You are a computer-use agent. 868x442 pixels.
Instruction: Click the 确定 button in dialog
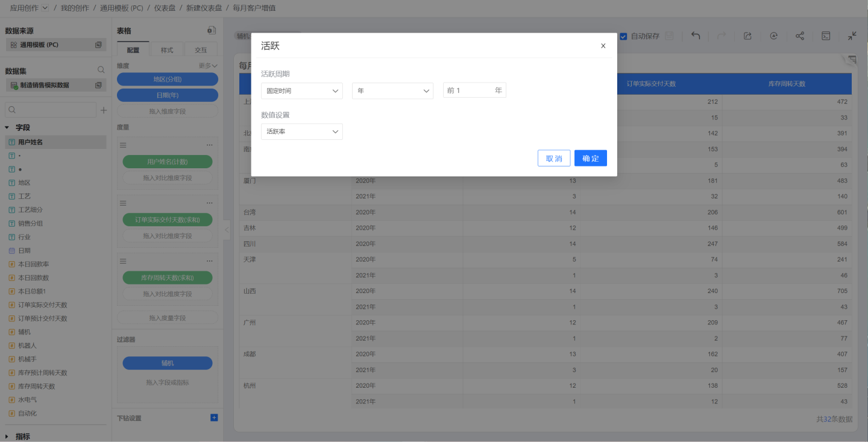click(590, 158)
